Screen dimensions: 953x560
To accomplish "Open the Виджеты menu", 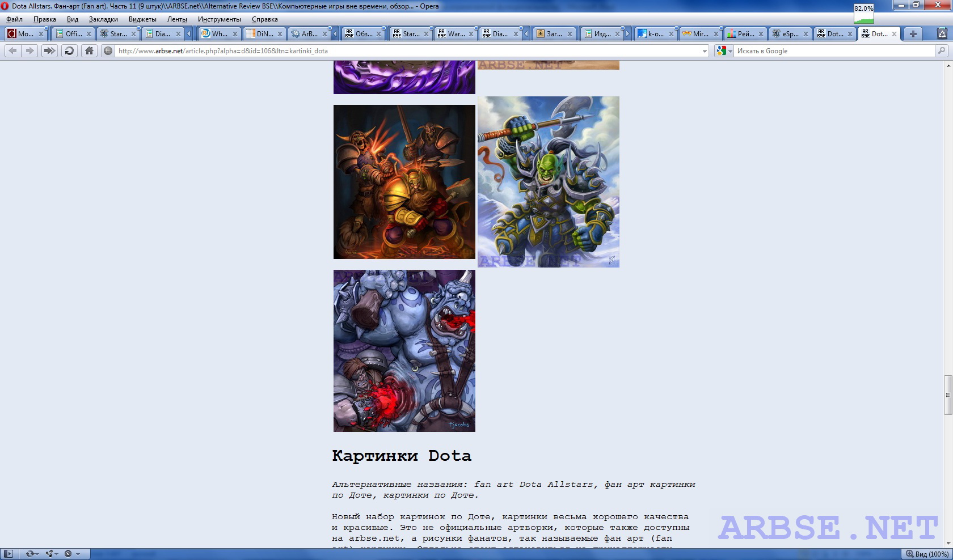I will (x=142, y=19).
